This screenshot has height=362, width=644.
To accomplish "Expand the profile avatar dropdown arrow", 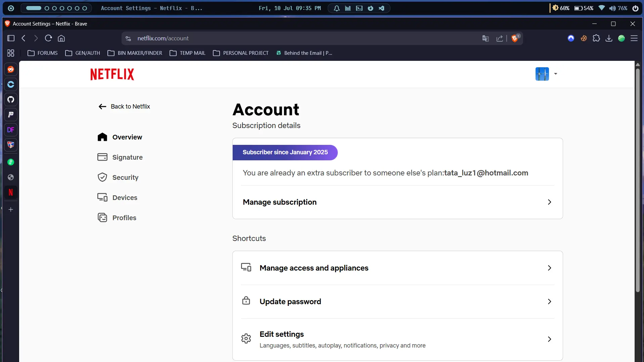I will pyautogui.click(x=556, y=74).
